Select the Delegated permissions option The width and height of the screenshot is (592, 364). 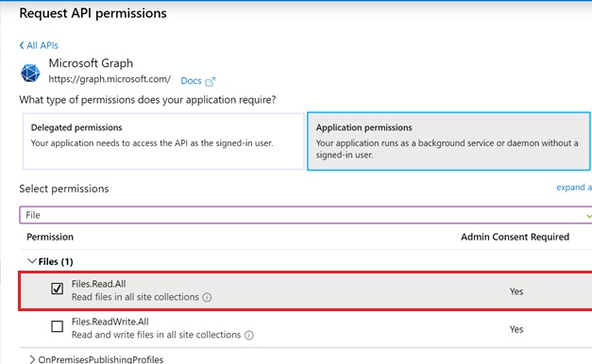163,141
